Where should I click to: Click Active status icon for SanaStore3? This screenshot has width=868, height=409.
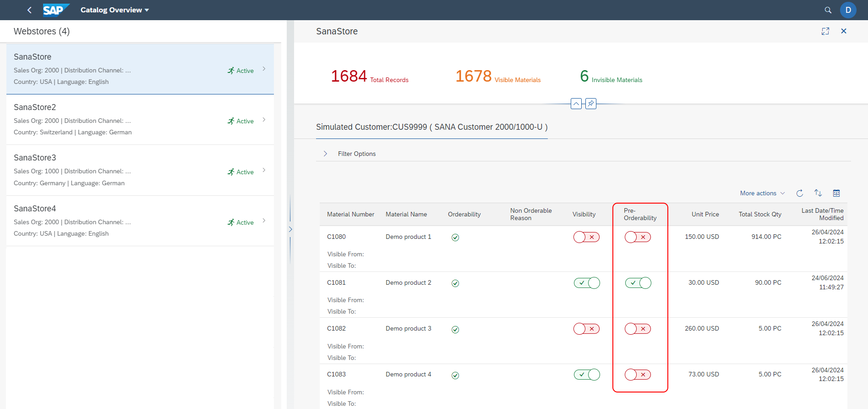(x=231, y=172)
